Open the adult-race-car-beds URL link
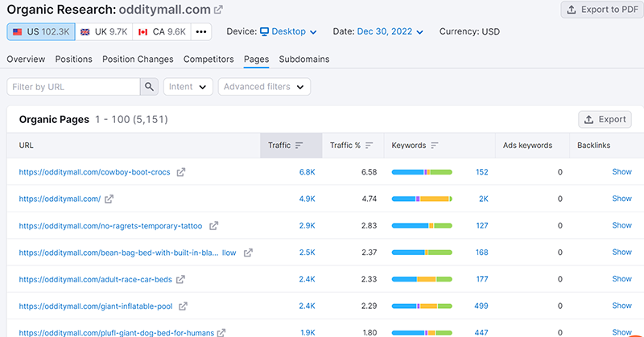Image resolution: width=644 pixels, height=337 pixels. pos(95,280)
